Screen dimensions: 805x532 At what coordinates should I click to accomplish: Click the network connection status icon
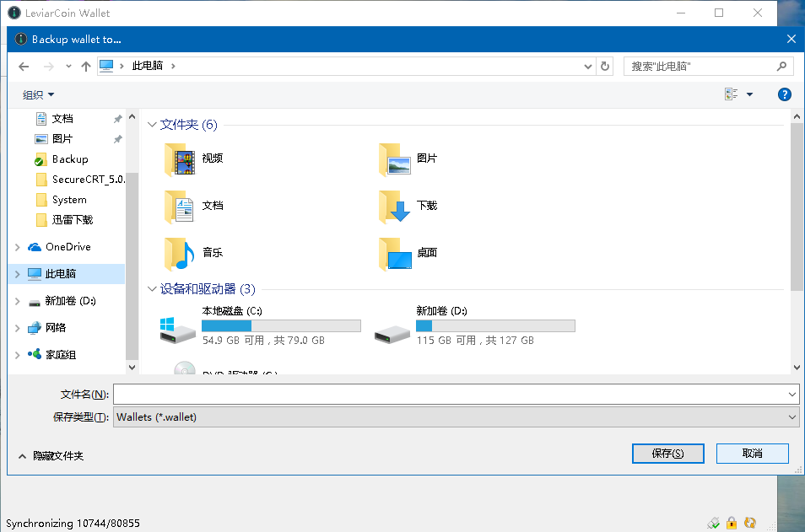pyautogui.click(x=713, y=523)
